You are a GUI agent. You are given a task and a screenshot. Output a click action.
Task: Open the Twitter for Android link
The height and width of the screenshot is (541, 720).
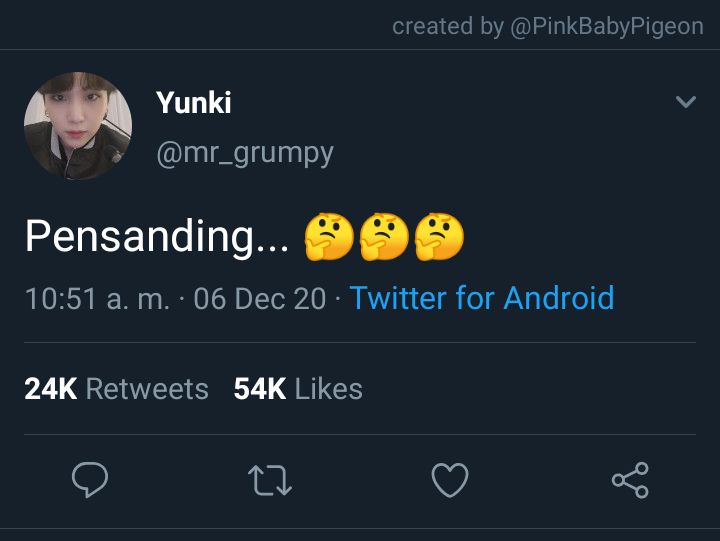tap(482, 298)
